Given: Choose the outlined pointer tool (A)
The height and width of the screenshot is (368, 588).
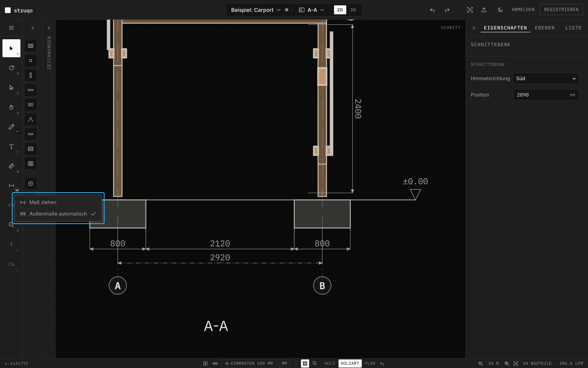Looking at the screenshot, I should [11, 88].
